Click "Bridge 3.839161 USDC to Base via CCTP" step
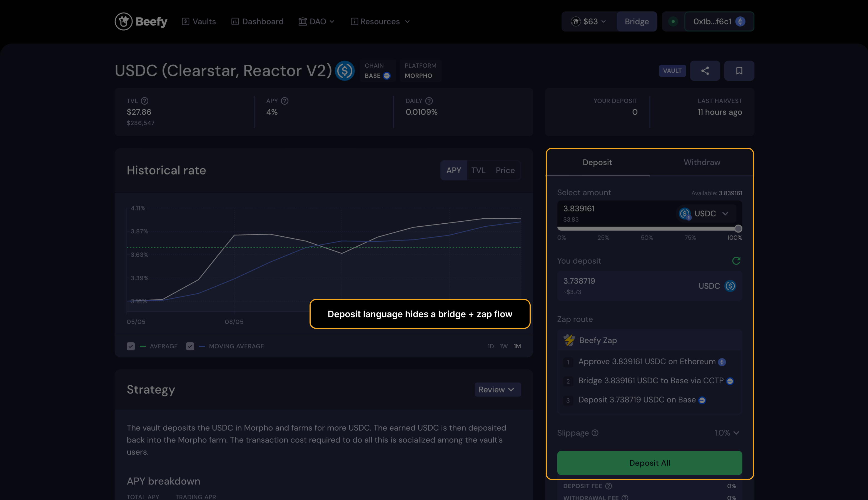Image resolution: width=868 pixels, height=500 pixels. 650,381
